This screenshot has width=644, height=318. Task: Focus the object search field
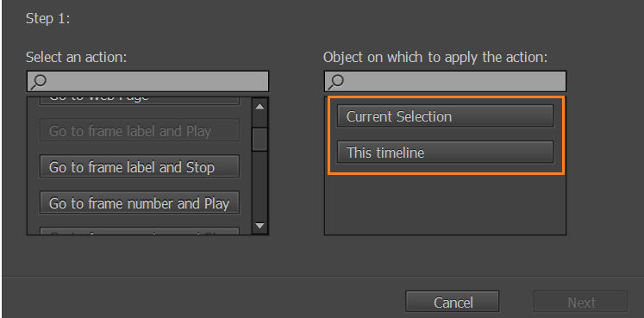[445, 81]
